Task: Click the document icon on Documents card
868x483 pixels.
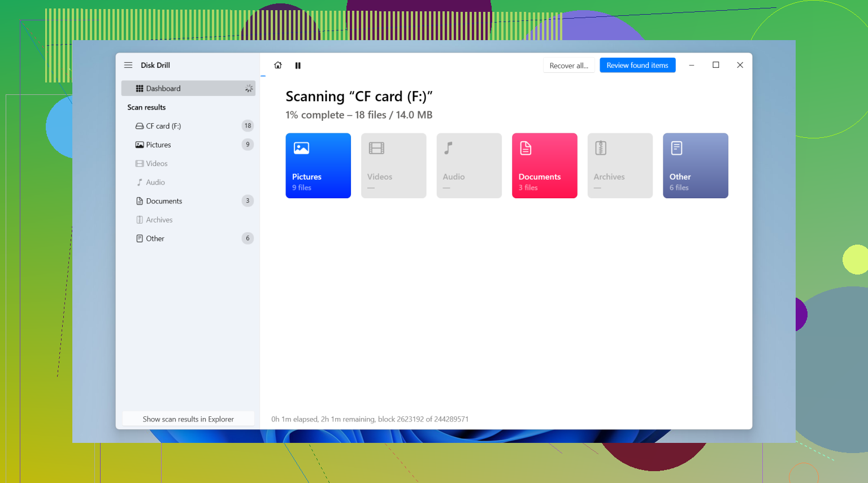Action: [526, 148]
